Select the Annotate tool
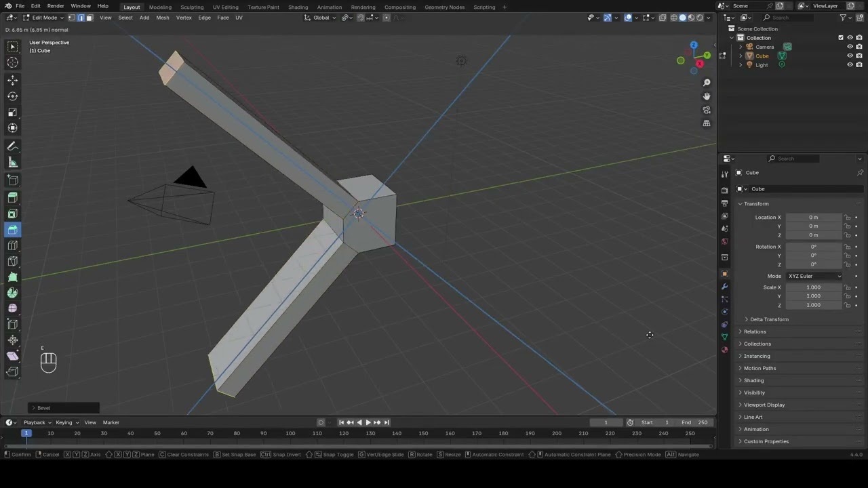The image size is (868, 488). point(12,146)
